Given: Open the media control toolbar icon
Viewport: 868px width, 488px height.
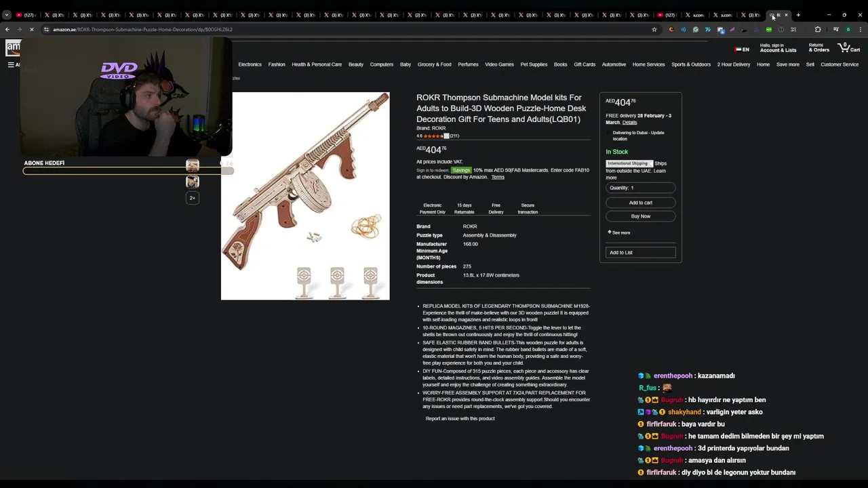Looking at the screenshot, I should tap(835, 29).
